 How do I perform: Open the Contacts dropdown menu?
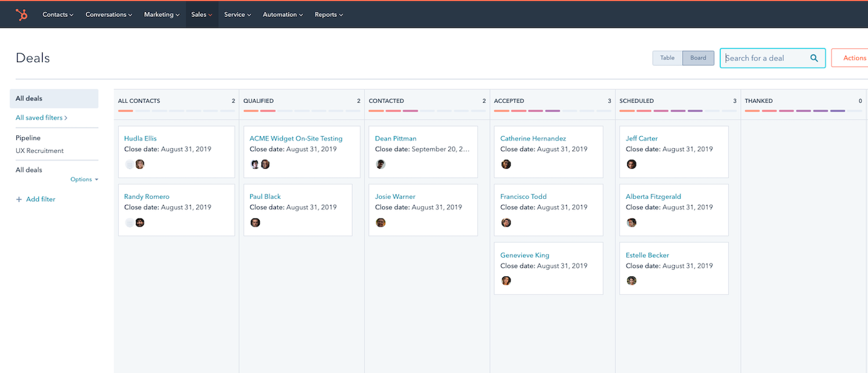[x=58, y=14]
